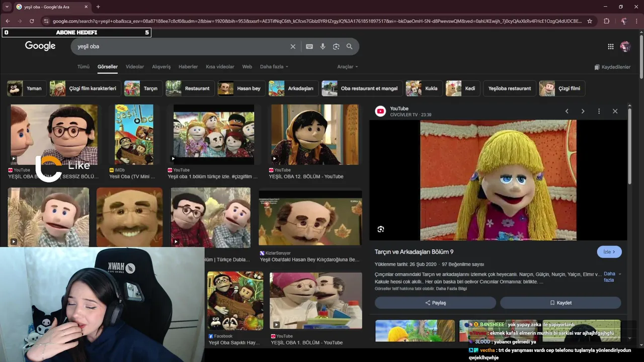
Task: Clear the search box with the X icon
Action: pyautogui.click(x=293, y=46)
